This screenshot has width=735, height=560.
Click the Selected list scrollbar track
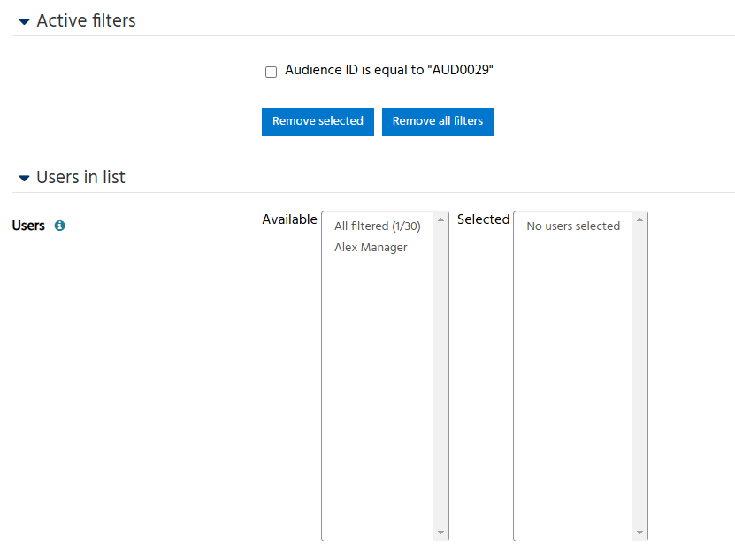point(639,372)
